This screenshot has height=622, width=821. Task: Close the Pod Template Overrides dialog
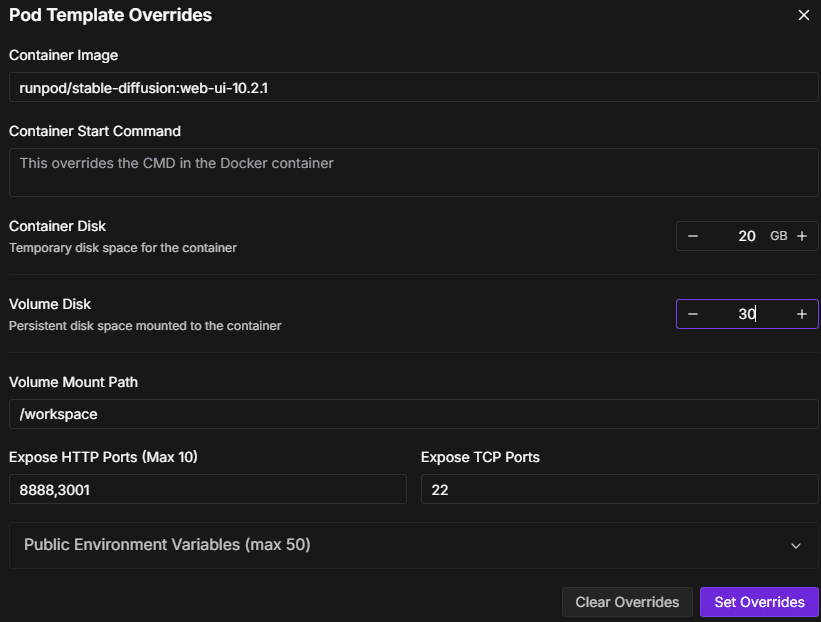click(x=804, y=15)
